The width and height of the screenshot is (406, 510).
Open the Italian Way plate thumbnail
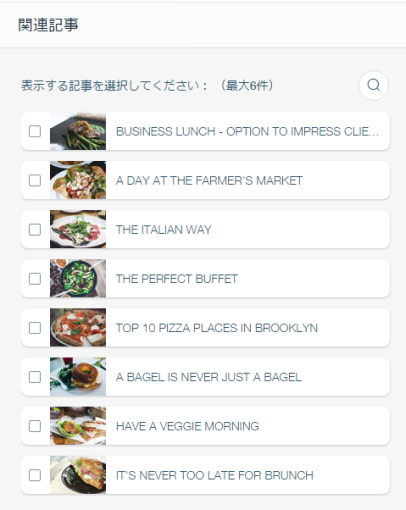pyautogui.click(x=78, y=229)
